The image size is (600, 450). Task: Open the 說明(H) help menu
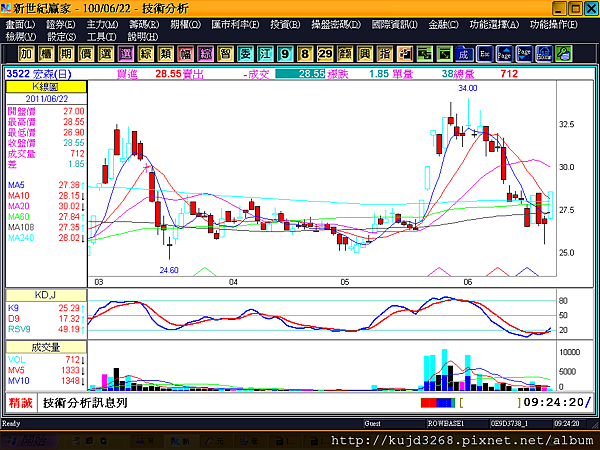tap(143, 37)
